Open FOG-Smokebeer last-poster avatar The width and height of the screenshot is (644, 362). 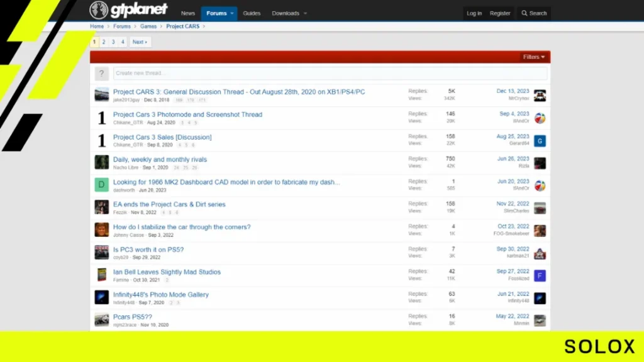pos(540,231)
